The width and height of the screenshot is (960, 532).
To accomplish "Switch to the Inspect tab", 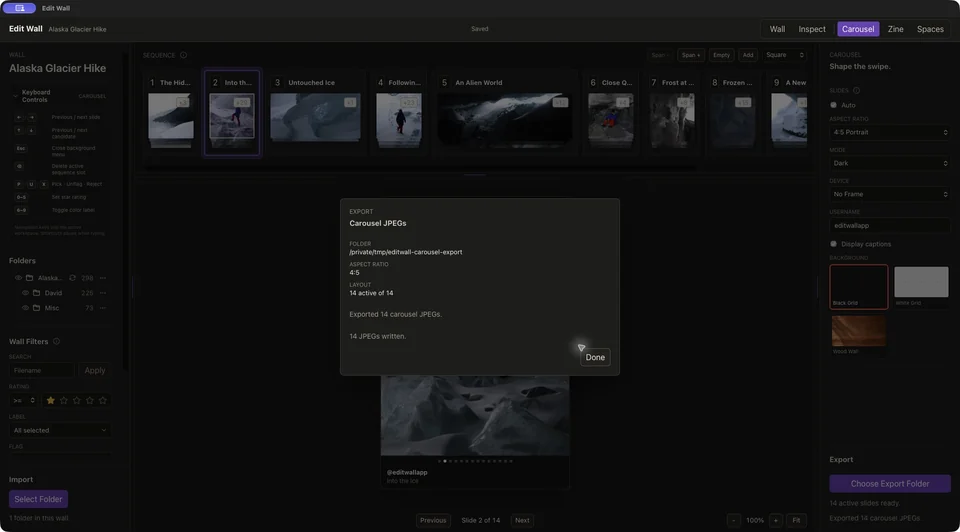I will click(812, 29).
